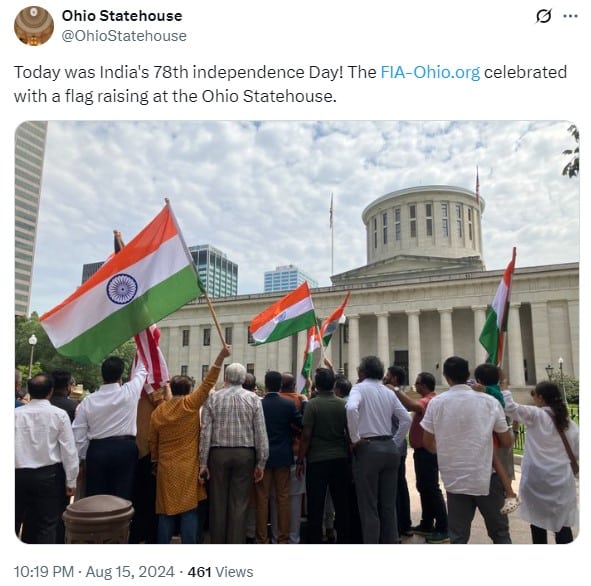Click the woman in white with shoulder bag
The width and height of the screenshot is (591, 586).
click(x=543, y=462)
